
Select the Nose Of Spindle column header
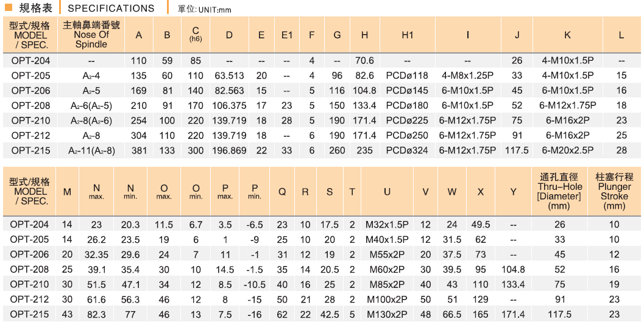click(91, 35)
